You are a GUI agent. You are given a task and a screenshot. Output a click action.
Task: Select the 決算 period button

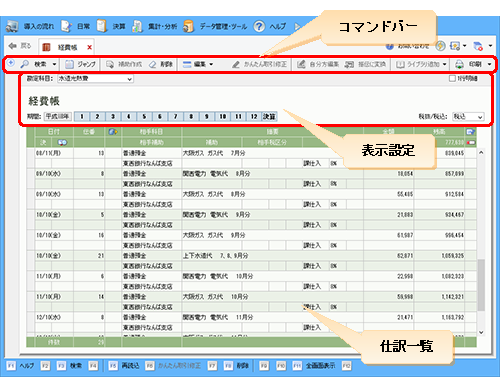(x=269, y=116)
